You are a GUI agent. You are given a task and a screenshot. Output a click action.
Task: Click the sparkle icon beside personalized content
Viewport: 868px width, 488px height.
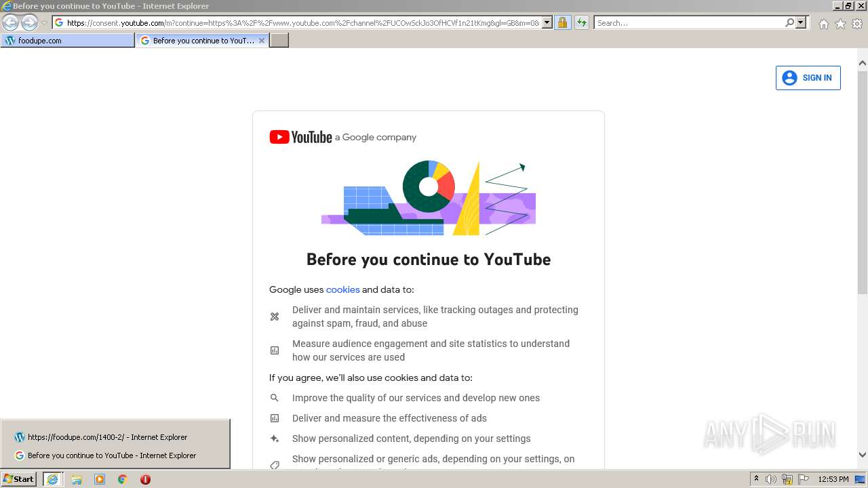[275, 439]
